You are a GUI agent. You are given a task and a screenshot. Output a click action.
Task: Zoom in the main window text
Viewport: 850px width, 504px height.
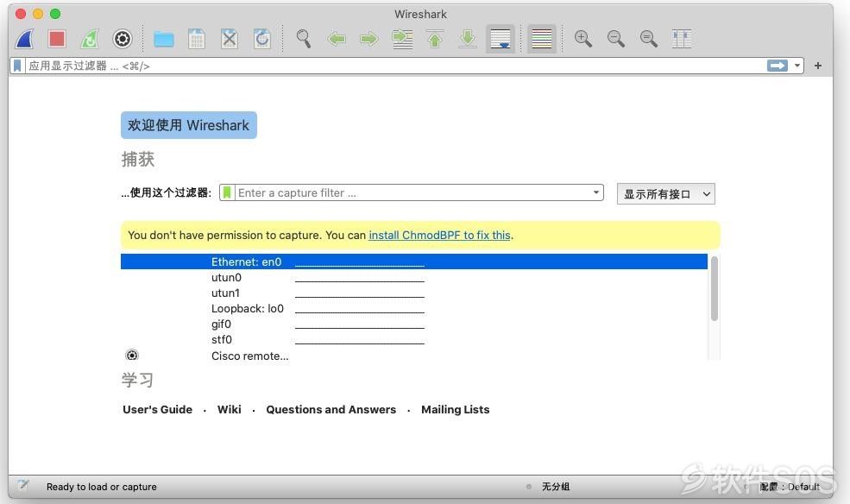[582, 39]
